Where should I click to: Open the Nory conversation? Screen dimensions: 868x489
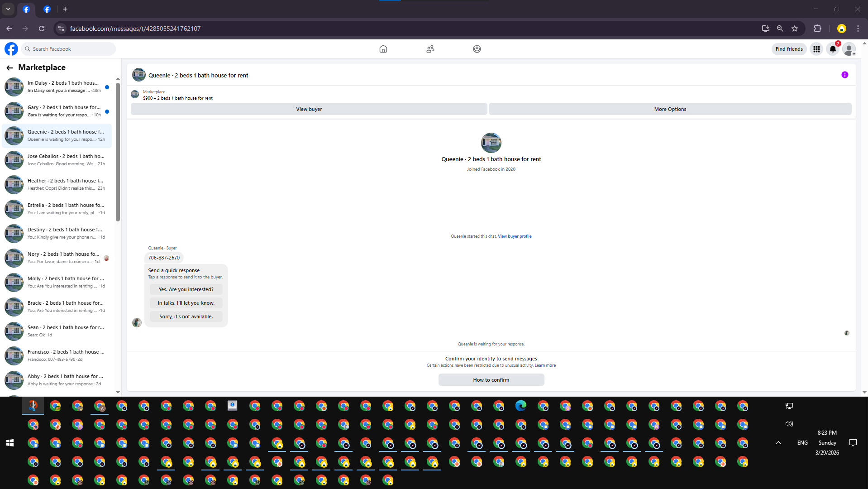pos(57,258)
